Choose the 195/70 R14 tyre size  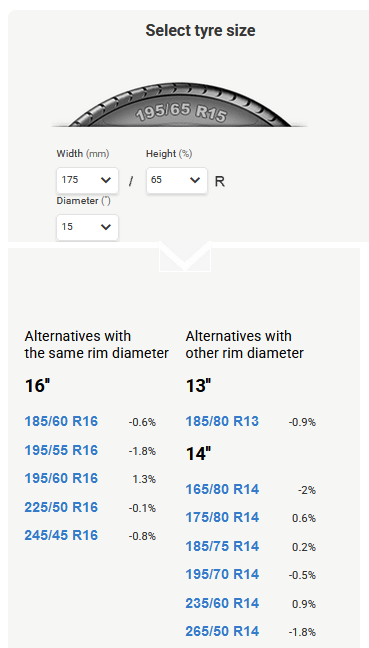[x=222, y=574]
